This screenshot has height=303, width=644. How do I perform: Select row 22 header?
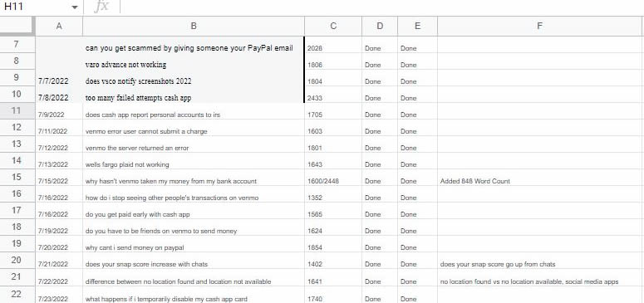tap(17, 294)
